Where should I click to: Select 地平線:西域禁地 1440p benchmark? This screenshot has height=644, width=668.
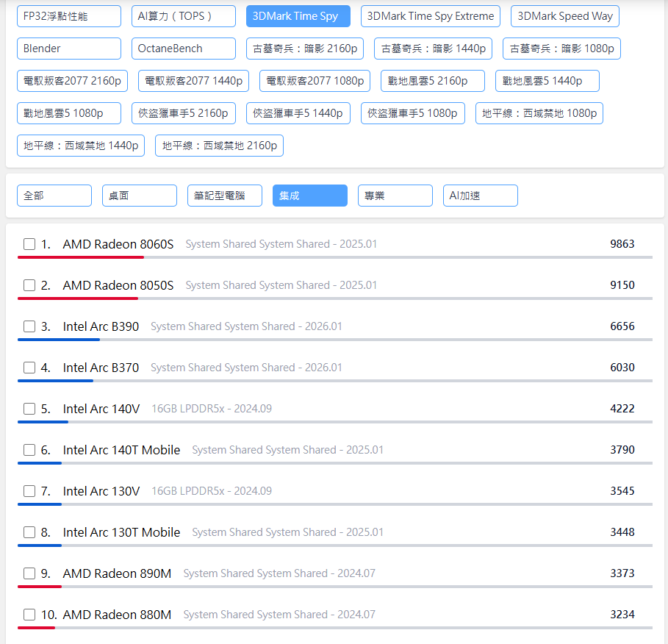(x=81, y=146)
